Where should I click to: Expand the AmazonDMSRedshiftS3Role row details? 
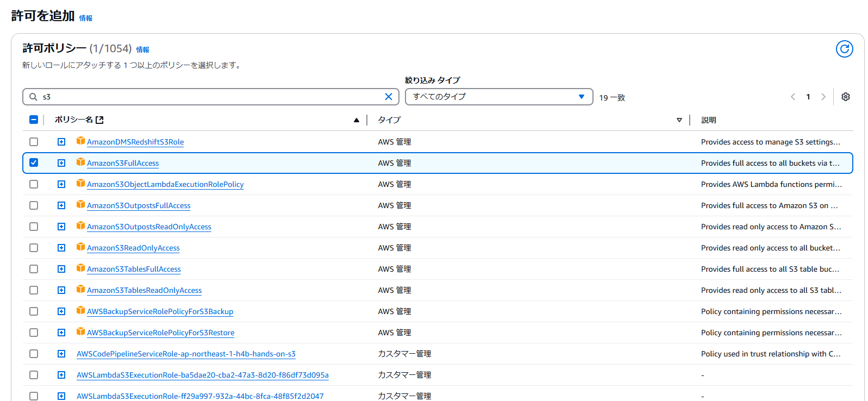(x=61, y=142)
